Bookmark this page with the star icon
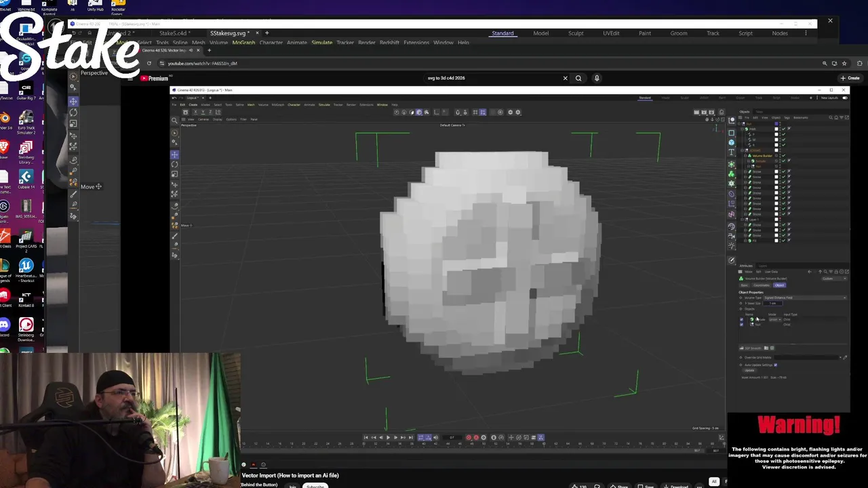This screenshot has height=488, width=868. tap(844, 63)
